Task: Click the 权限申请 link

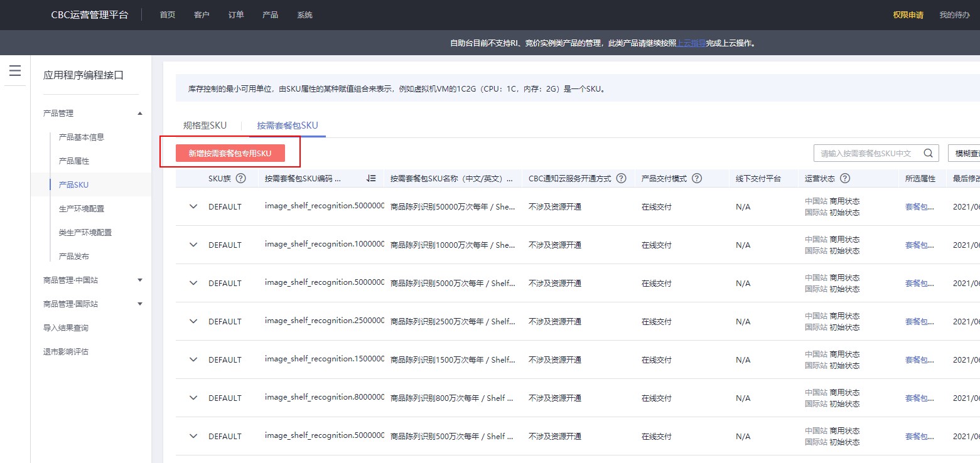Action: pos(908,15)
